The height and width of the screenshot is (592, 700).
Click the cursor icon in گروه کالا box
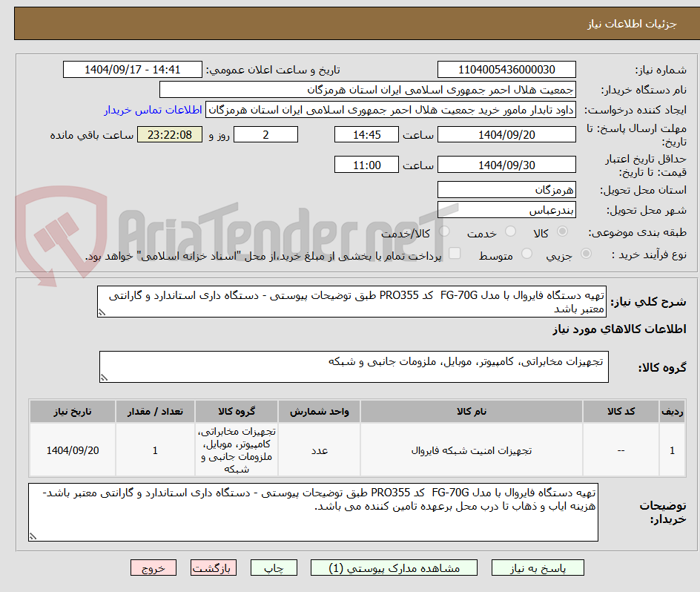coord(105,376)
